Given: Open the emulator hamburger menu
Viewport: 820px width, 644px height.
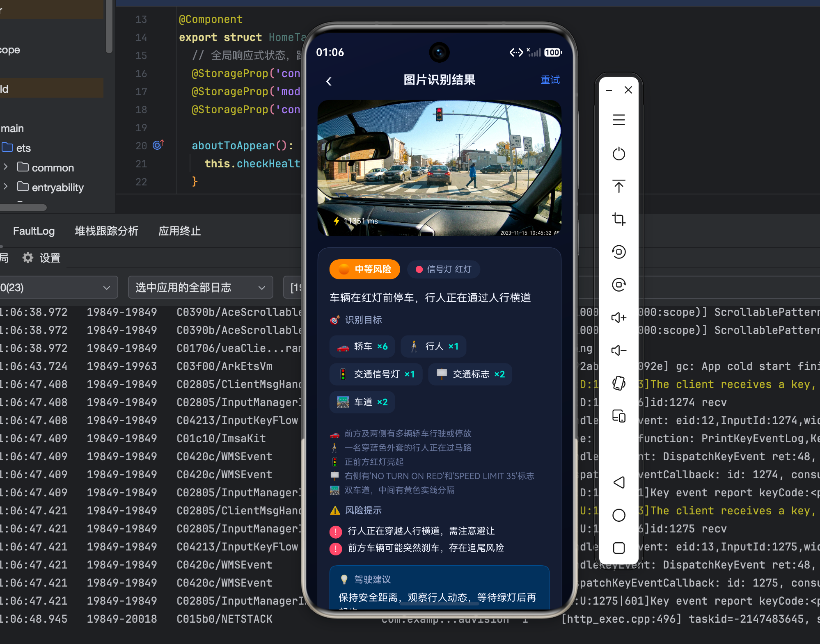Looking at the screenshot, I should tap(619, 120).
